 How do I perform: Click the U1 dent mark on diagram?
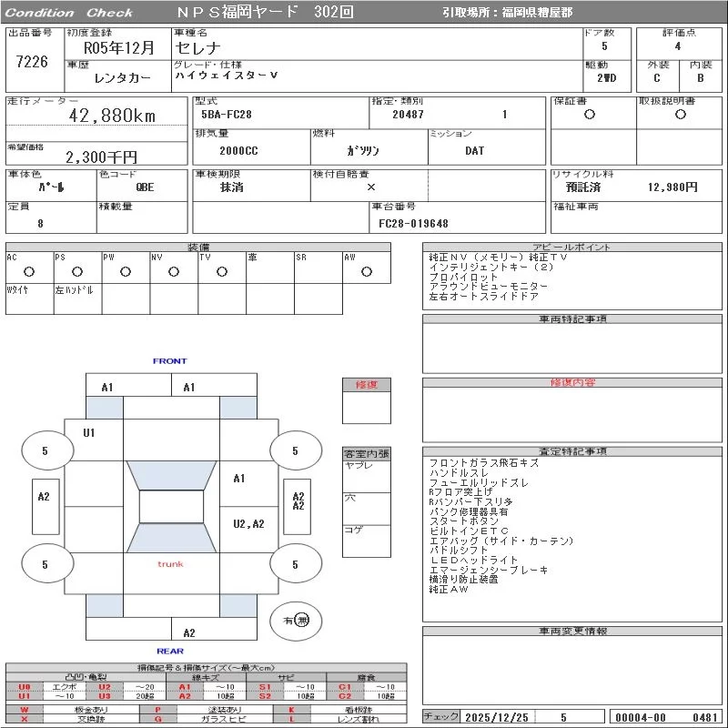click(x=89, y=433)
